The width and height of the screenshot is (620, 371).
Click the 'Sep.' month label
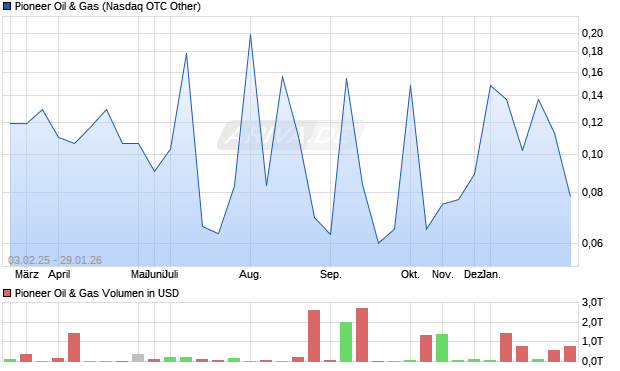(331, 274)
